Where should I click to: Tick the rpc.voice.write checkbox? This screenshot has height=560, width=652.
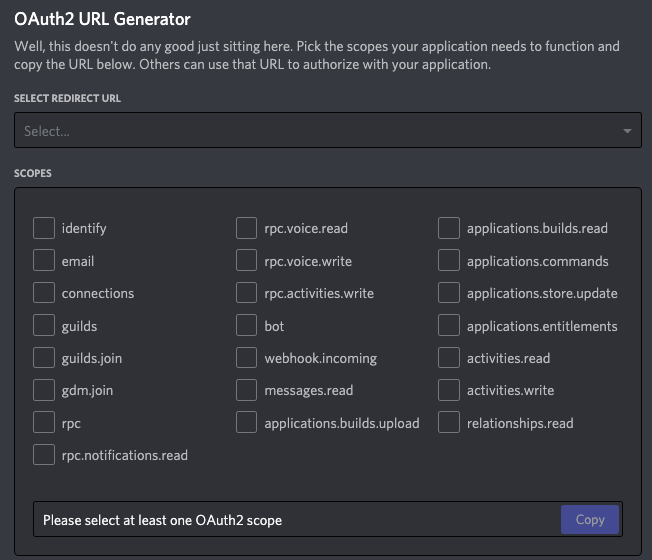[247, 261]
